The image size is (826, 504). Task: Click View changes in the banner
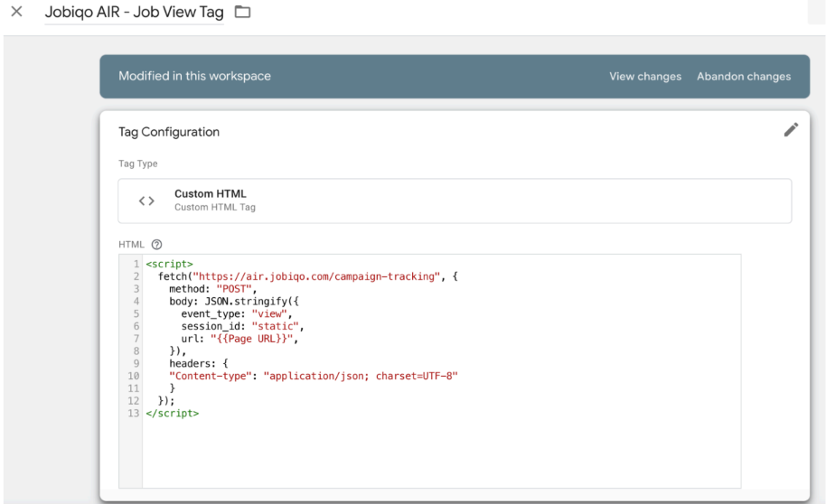tap(644, 77)
